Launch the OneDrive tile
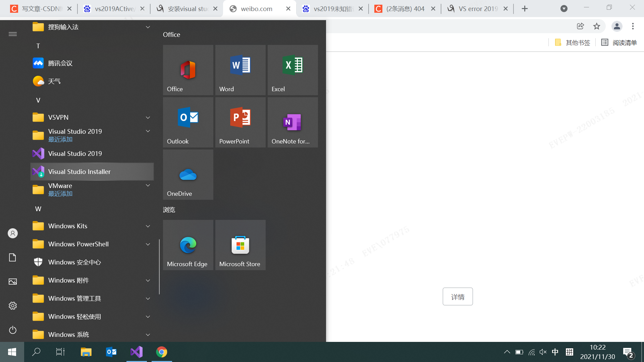The height and width of the screenshot is (362, 644). (188, 174)
